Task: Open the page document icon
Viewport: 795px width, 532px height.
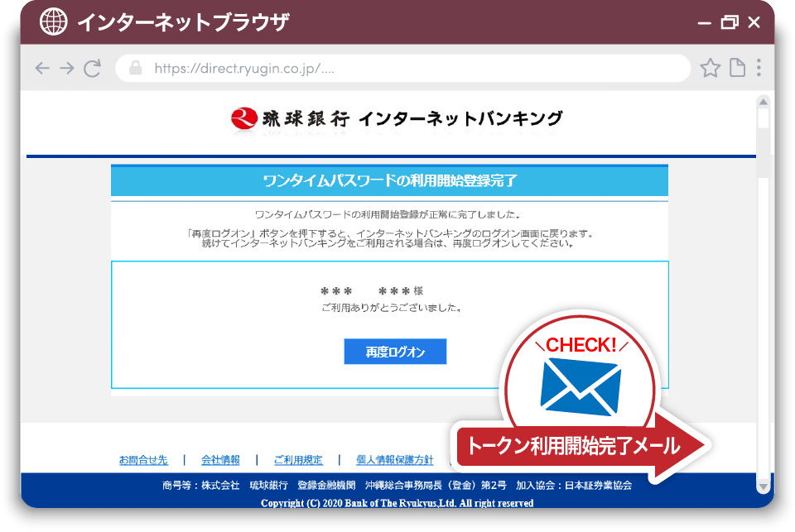Action: pyautogui.click(x=737, y=67)
